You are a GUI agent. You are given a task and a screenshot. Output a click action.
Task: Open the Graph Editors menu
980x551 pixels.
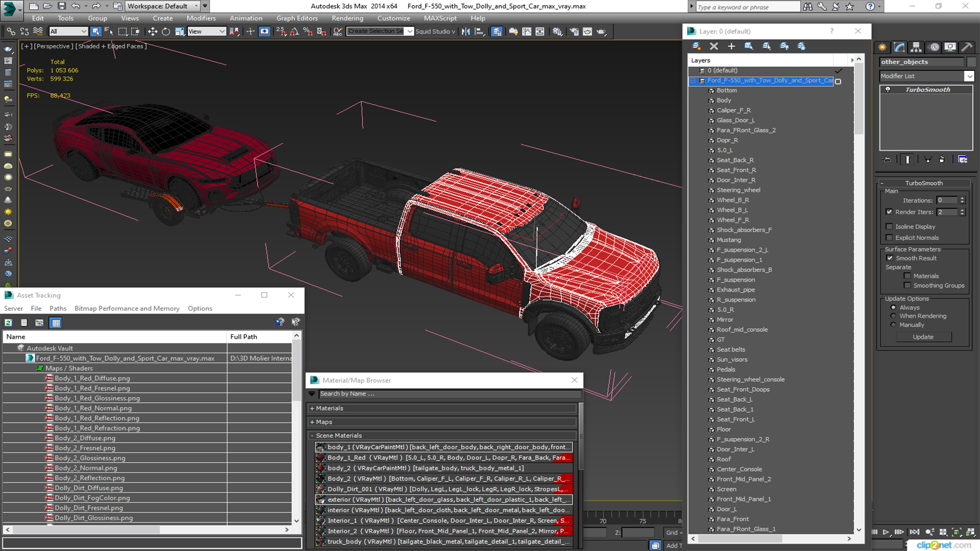pos(297,18)
